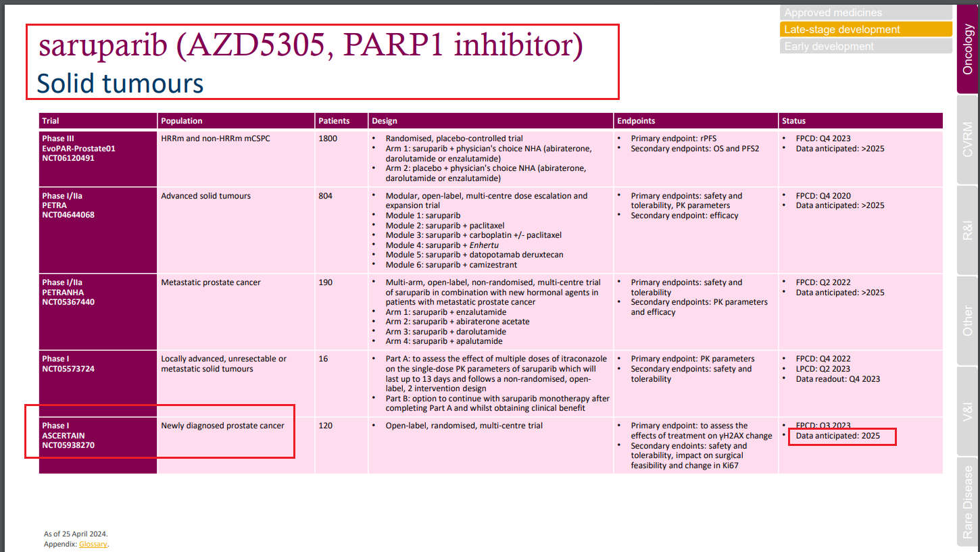
Task: Click the As of 25 April 2024 note
Action: point(75,533)
